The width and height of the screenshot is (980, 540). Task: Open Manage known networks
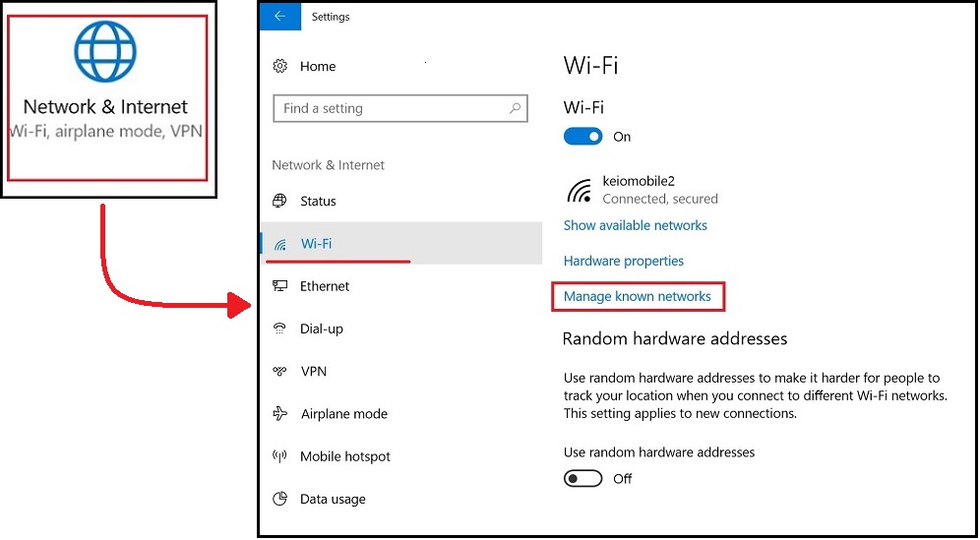(x=637, y=296)
